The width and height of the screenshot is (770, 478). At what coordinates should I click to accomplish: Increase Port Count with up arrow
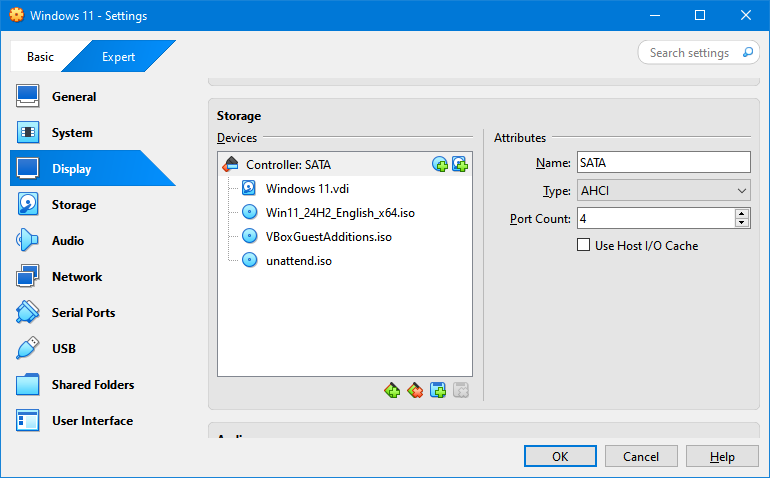742,214
